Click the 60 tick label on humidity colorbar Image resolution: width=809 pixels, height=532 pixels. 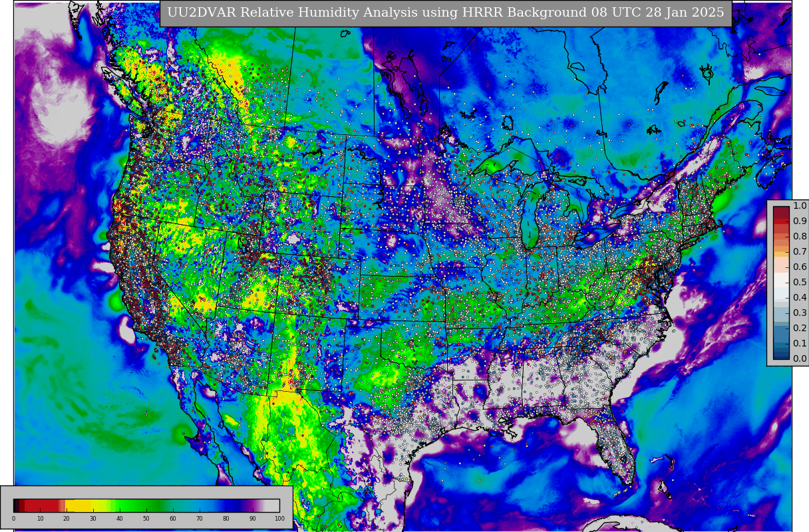click(x=173, y=519)
